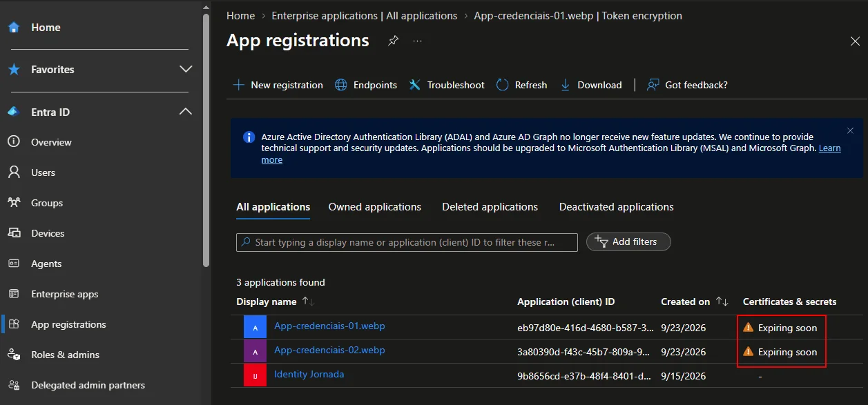The image size is (868, 405).
Task: Click client ID starting 9b8656cd
Action: (586, 376)
